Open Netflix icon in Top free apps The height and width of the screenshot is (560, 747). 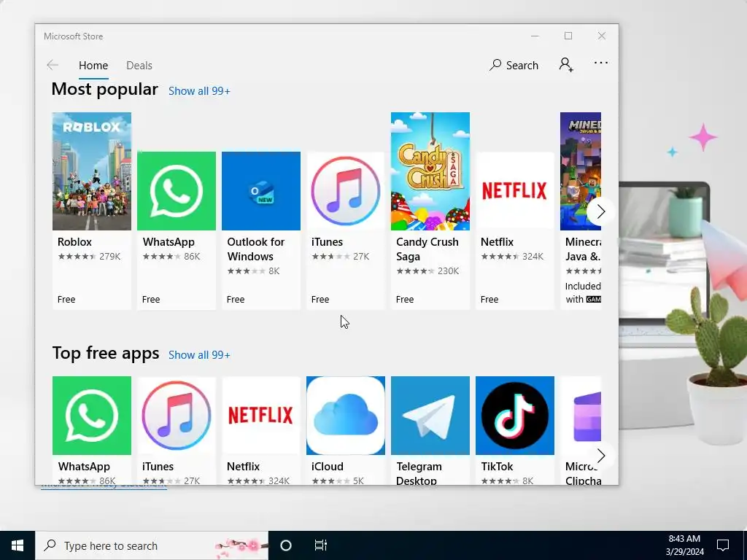261,416
